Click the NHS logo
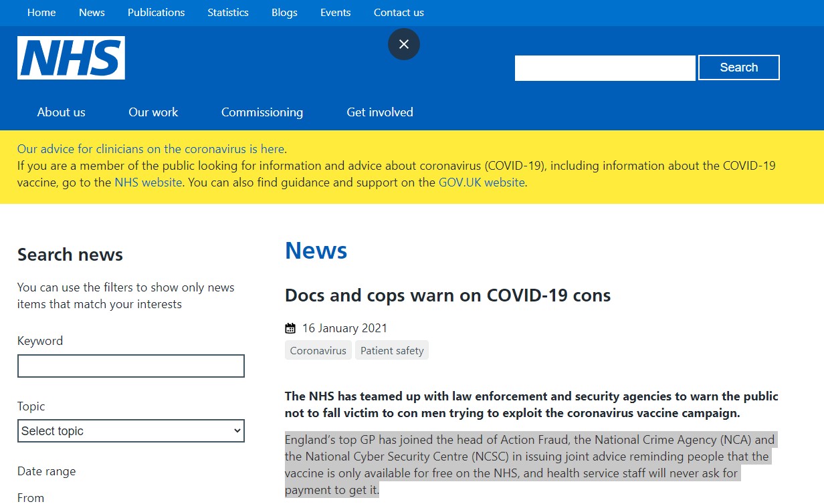The width and height of the screenshot is (824, 504). coord(71,58)
